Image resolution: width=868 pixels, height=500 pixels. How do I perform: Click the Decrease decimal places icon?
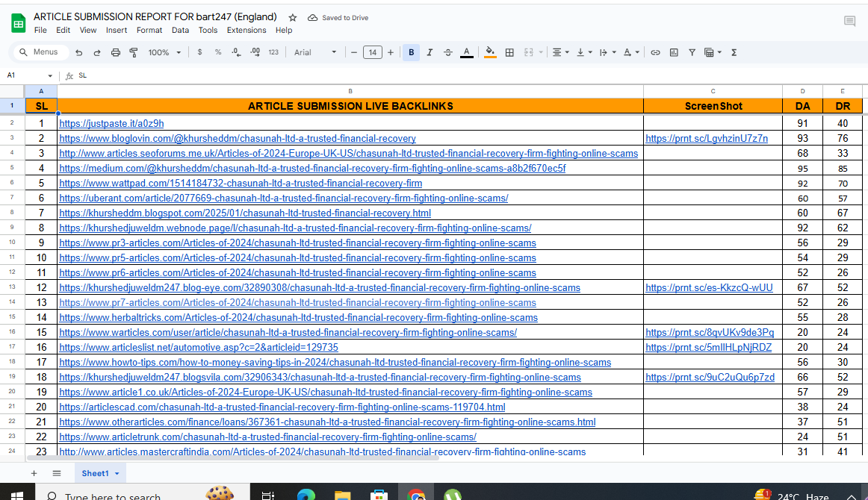(235, 52)
